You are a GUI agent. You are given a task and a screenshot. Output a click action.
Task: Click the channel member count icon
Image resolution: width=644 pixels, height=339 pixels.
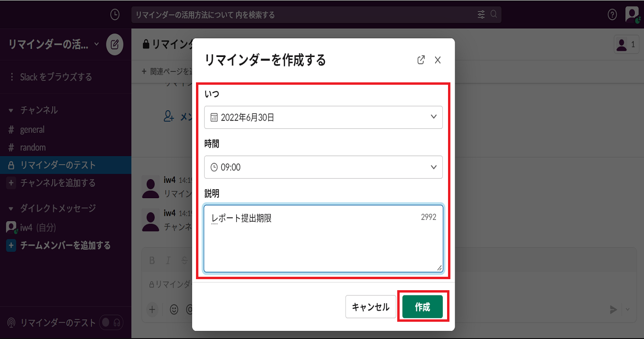[626, 45]
